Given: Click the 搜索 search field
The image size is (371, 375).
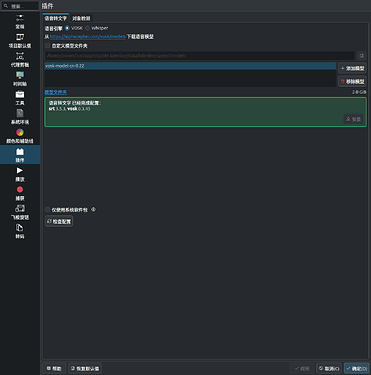Looking at the screenshot, I should (20, 6).
